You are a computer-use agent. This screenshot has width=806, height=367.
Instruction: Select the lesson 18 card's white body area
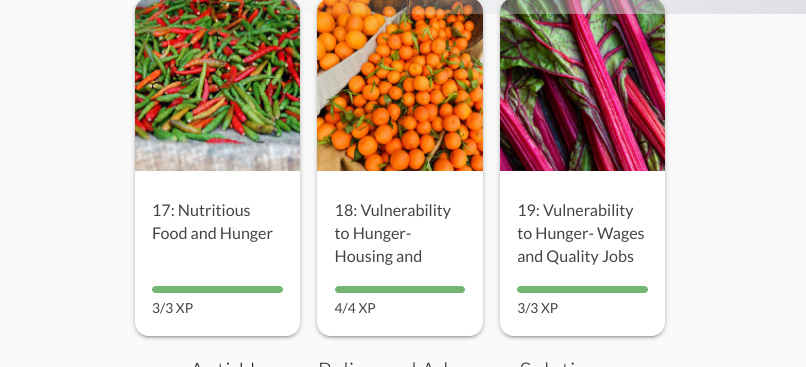[x=400, y=253]
